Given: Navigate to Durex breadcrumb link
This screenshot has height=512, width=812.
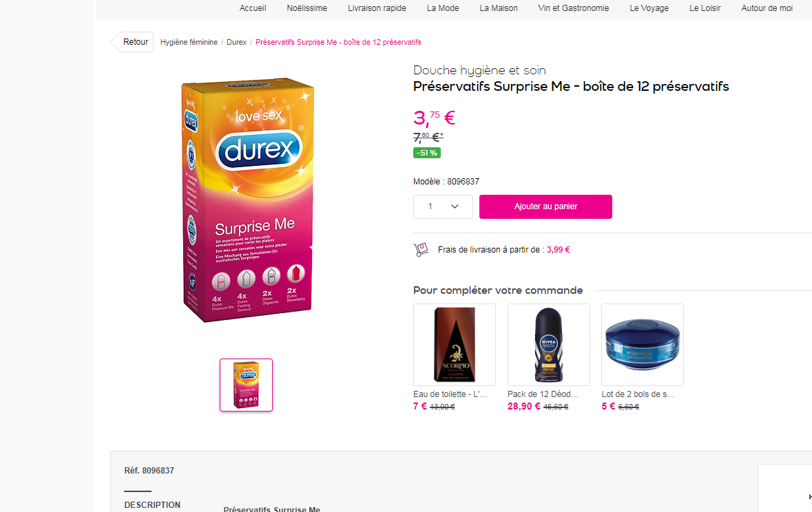Looking at the screenshot, I should [236, 42].
